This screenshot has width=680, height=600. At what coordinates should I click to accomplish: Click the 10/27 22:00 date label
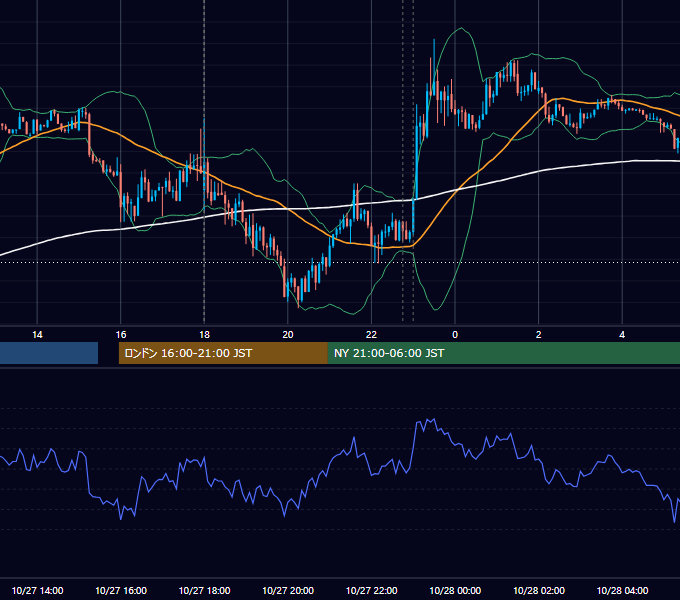[371, 590]
